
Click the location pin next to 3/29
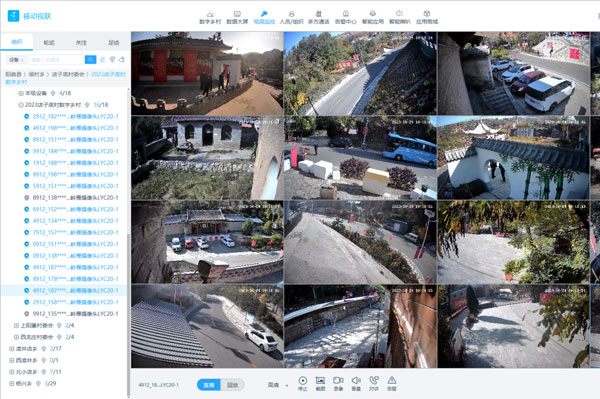click(38, 383)
